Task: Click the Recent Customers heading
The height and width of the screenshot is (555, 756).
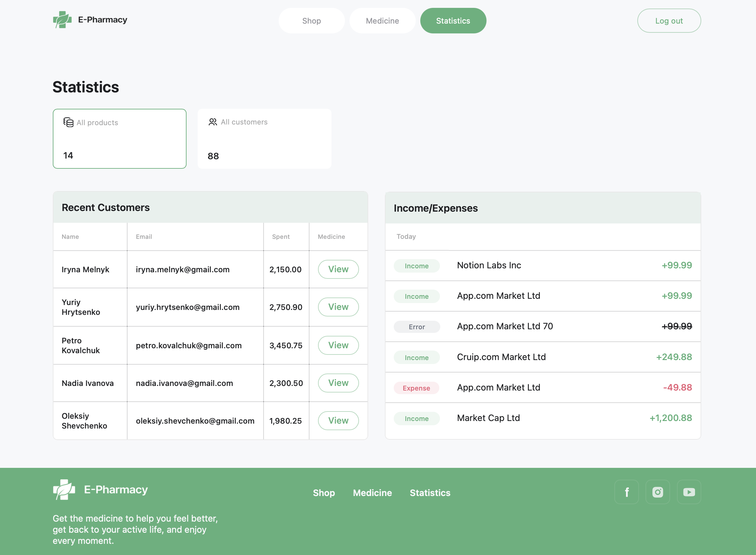Action: tap(106, 208)
